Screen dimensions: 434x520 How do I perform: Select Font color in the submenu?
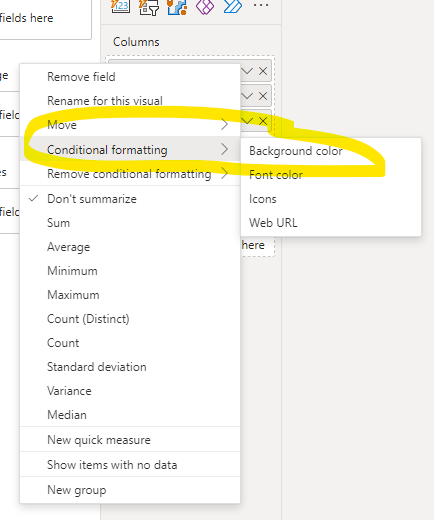click(331, 175)
